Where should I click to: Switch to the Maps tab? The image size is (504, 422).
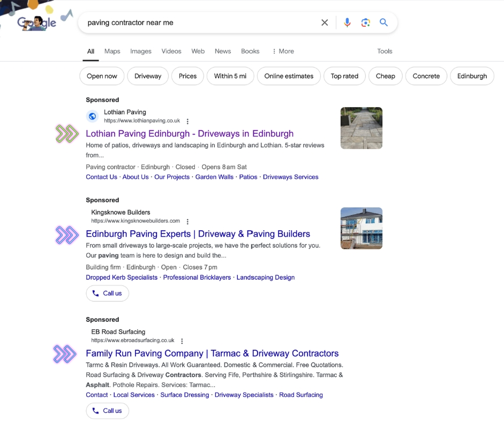point(112,51)
